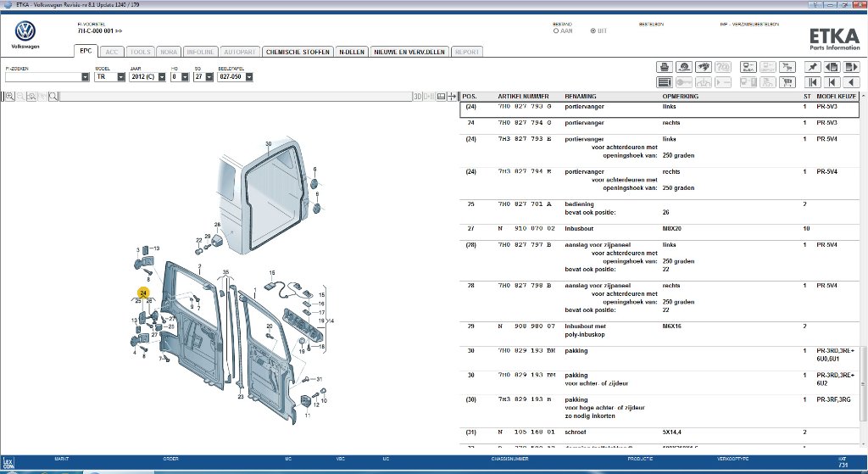Image resolution: width=868 pixels, height=474 pixels.
Task: Click the OPMERKING column header
Action: 681,97
